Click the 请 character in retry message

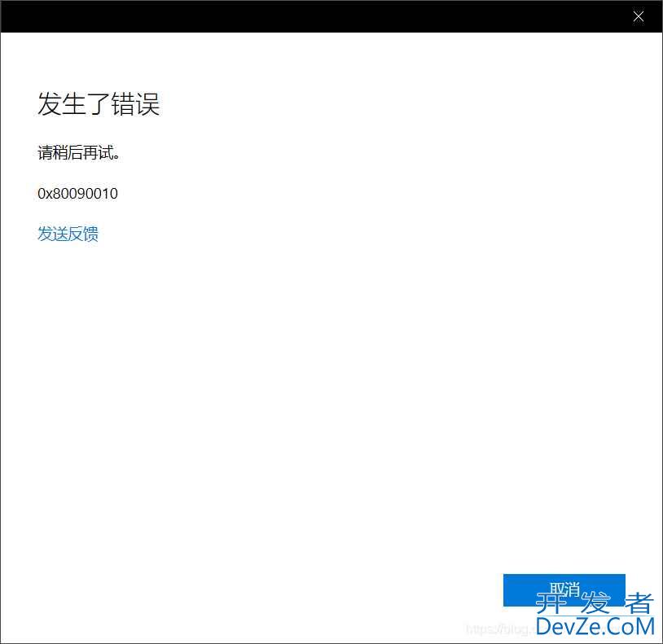(x=45, y=153)
